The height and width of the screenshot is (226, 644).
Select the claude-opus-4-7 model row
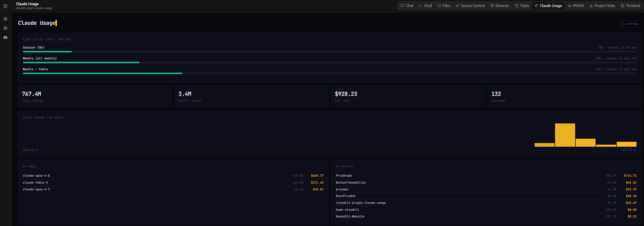(x=173, y=189)
